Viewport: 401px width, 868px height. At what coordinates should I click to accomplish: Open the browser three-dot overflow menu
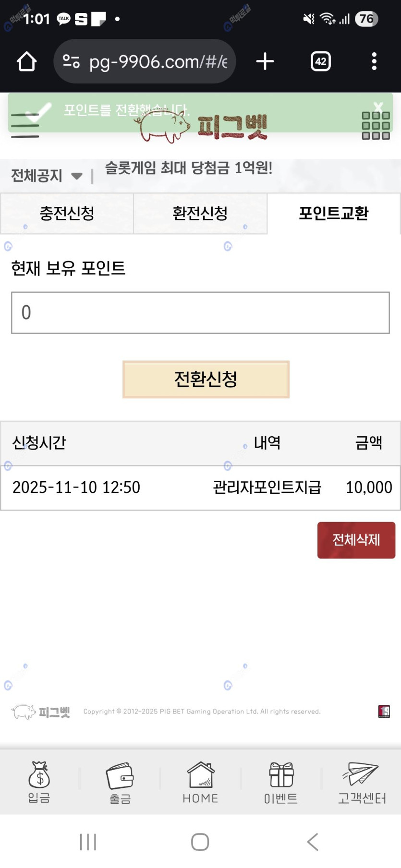coord(374,61)
